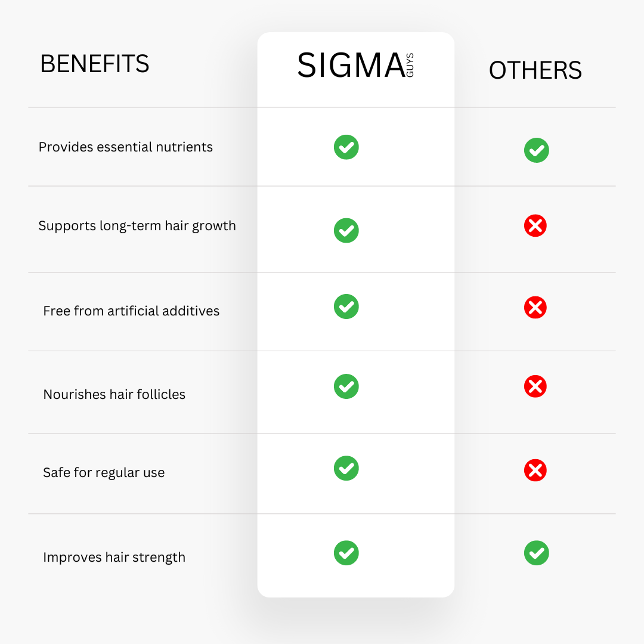644x644 pixels.
Task: Click Sigma's check for nourishes hair follicles
Action: click(346, 386)
